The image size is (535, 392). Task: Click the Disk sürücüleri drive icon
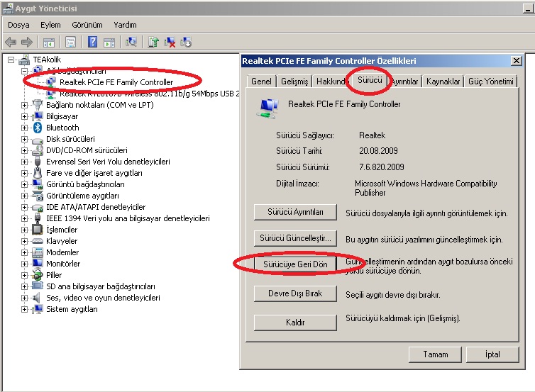pos(37,140)
